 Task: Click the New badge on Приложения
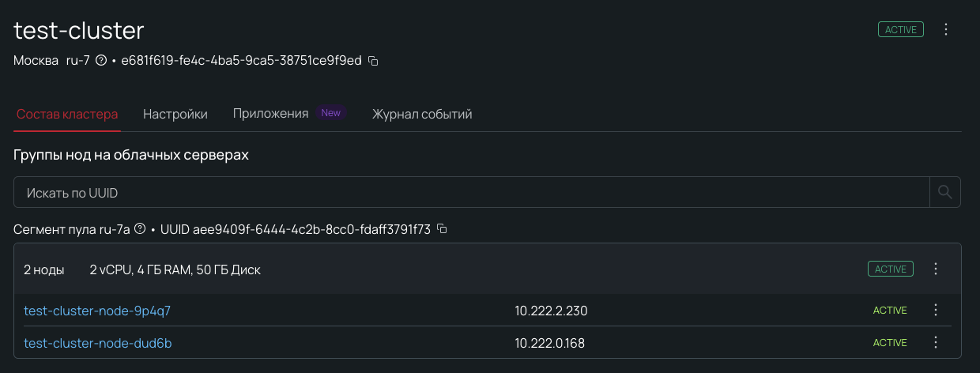tap(331, 113)
